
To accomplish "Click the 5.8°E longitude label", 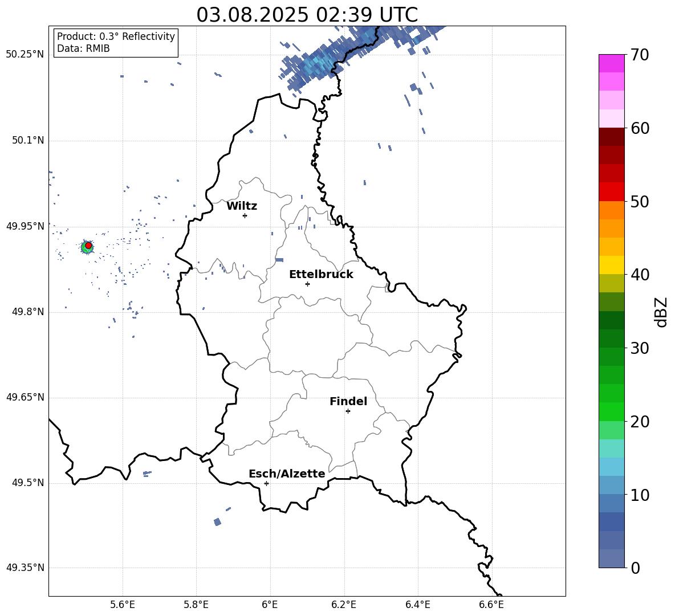I will click(196, 605).
